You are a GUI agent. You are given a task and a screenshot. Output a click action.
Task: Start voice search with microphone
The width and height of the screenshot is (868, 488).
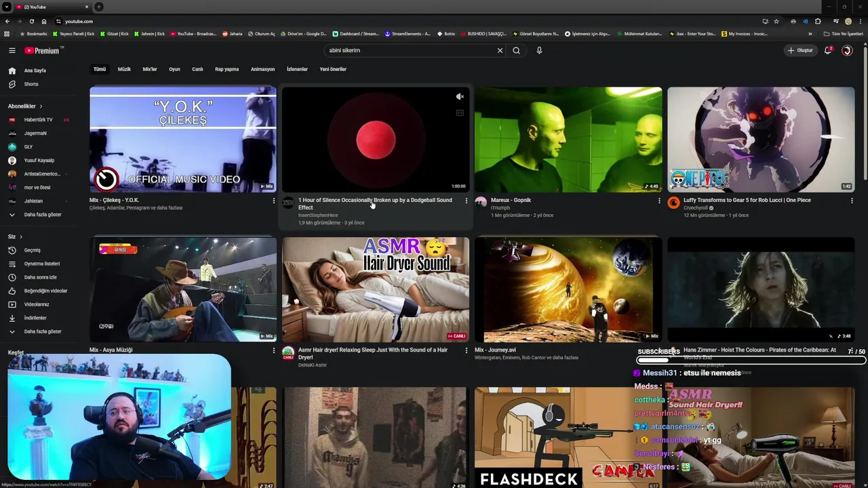539,50
